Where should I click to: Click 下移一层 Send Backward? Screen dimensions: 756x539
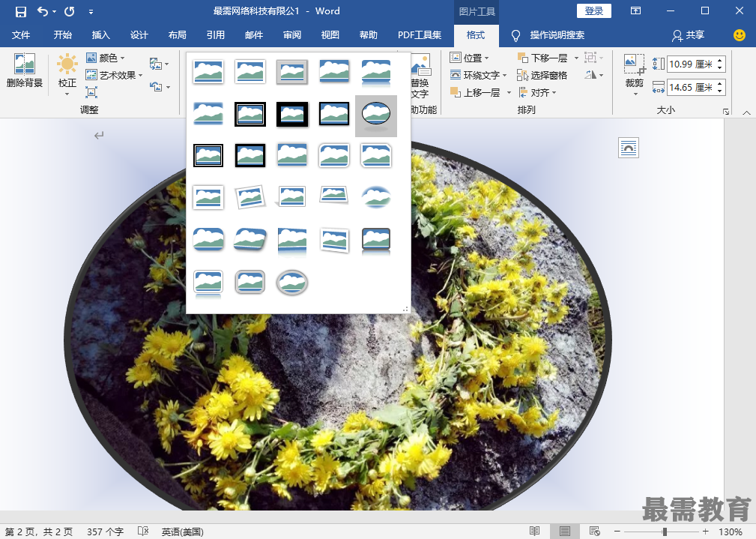tap(543, 58)
